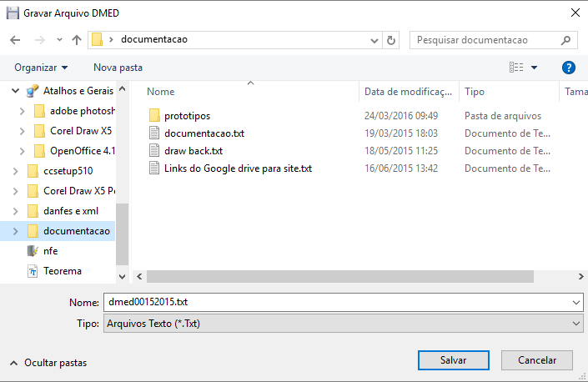This screenshot has height=382, width=588.
Task: Click the Nome filename input field
Action: tap(336, 302)
